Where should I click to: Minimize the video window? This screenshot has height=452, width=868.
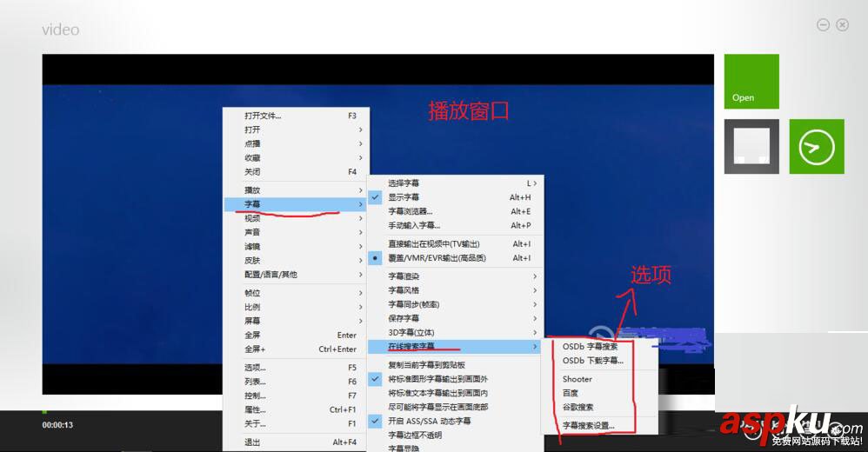pos(823,25)
